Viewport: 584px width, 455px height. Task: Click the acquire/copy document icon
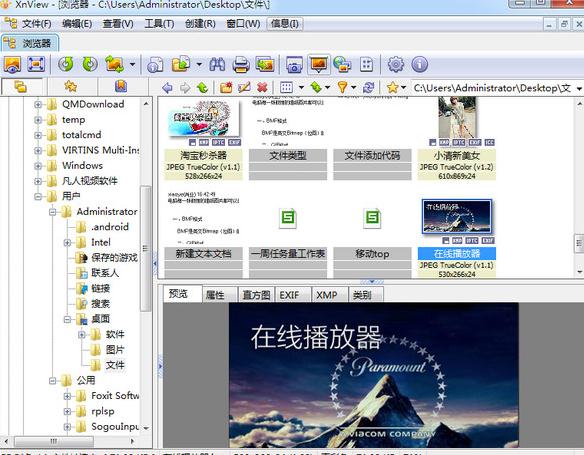[155, 65]
